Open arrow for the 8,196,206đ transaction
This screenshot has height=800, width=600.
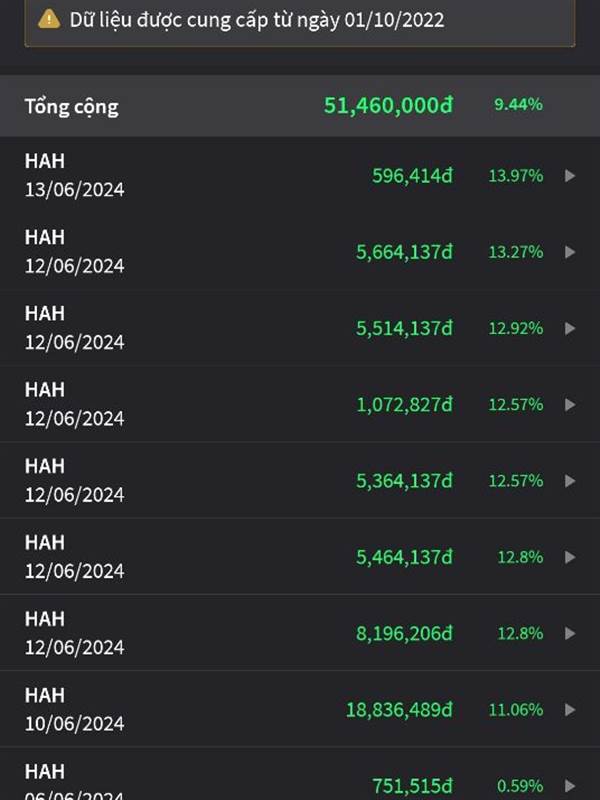[x=570, y=634]
